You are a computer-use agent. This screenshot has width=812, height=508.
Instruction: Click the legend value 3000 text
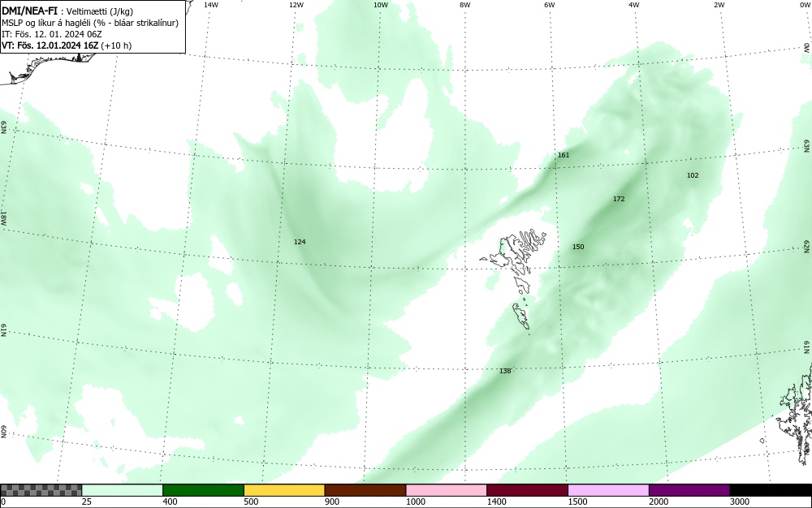[x=740, y=502]
